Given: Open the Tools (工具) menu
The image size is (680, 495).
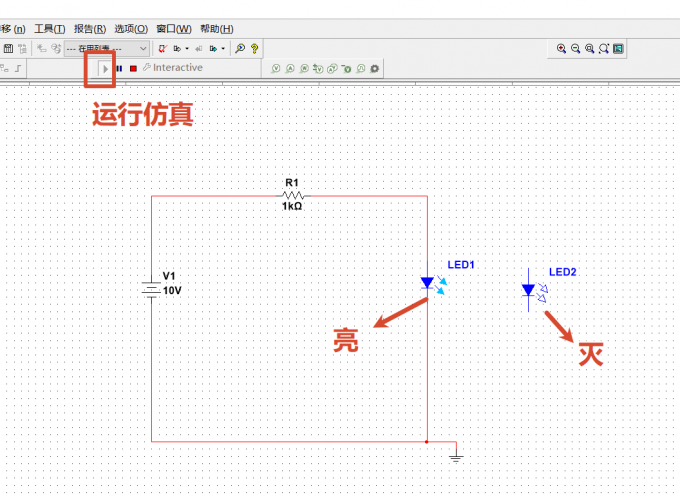Looking at the screenshot, I should [50, 29].
